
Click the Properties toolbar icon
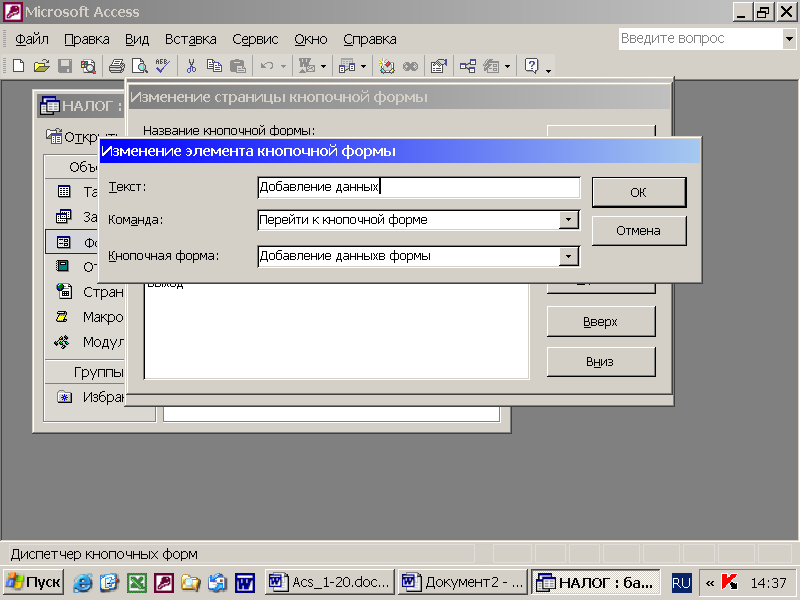point(439,66)
